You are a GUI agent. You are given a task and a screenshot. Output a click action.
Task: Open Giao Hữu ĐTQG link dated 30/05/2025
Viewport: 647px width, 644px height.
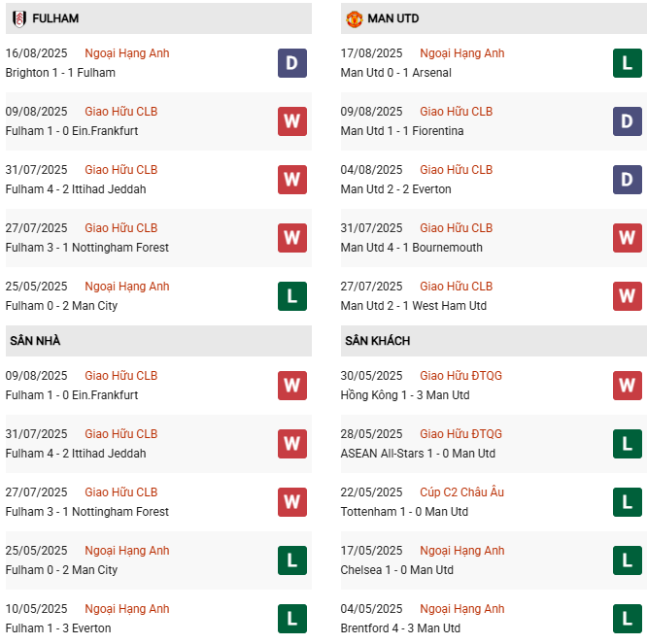click(x=460, y=376)
